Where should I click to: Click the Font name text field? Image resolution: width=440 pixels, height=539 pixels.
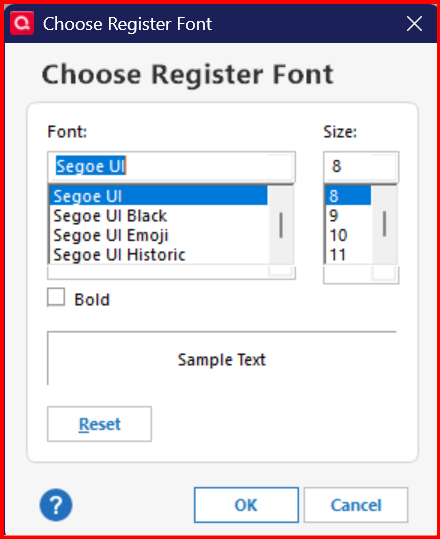coord(171,167)
